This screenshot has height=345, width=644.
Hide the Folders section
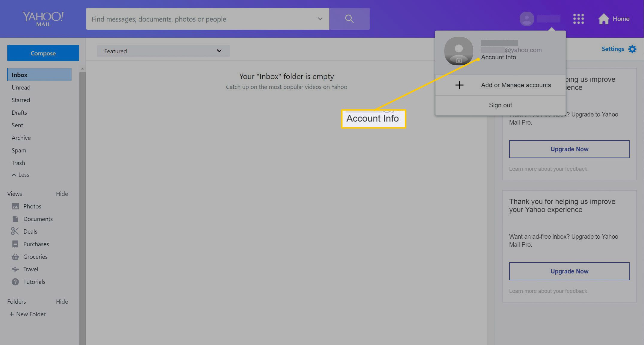tap(62, 302)
